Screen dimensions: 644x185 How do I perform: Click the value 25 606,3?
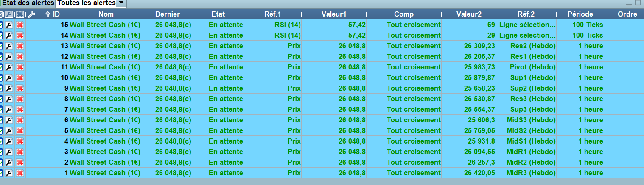coord(482,120)
